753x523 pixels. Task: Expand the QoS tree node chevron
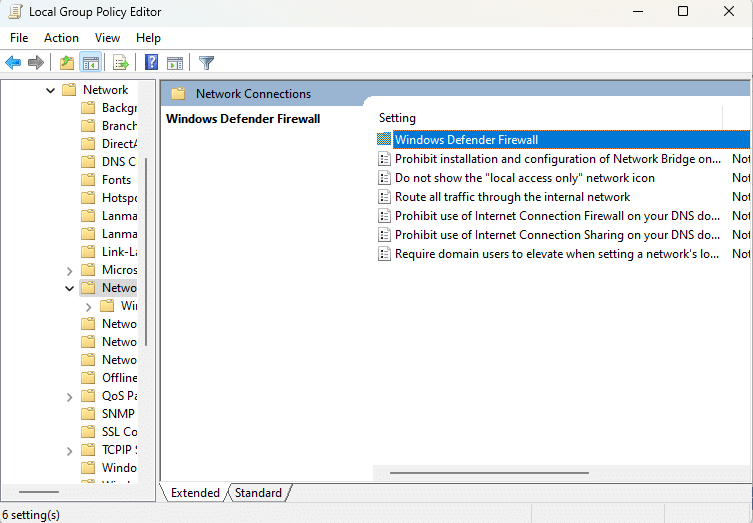[x=69, y=396]
